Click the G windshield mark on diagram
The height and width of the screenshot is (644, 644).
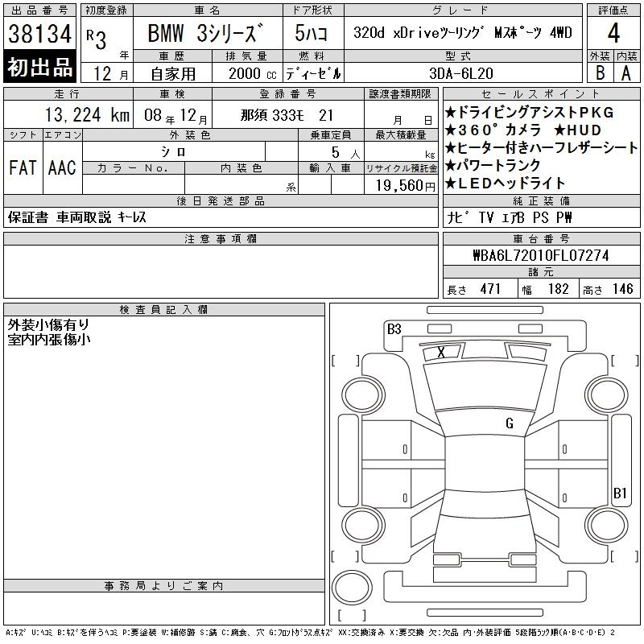[x=510, y=423]
